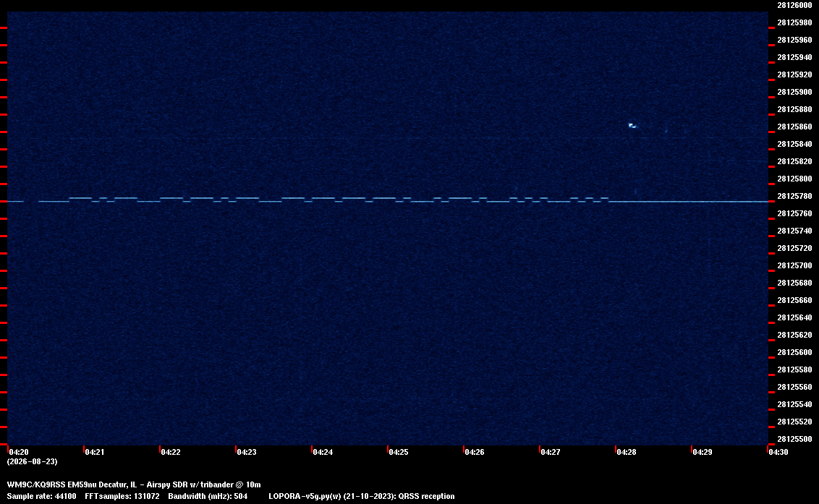This screenshot has height=504, width=819.
Task: Click frequency label 28125880
Action: coord(794,109)
